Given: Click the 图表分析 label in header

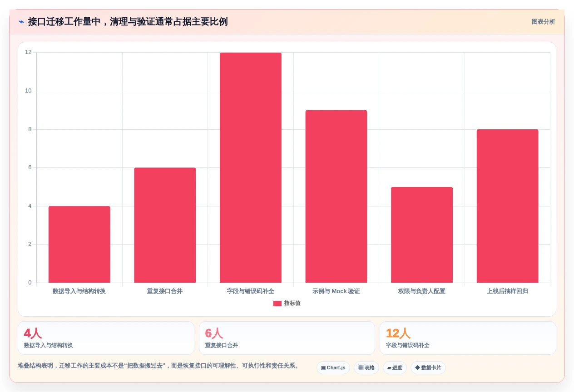Looking at the screenshot, I should click(543, 22).
